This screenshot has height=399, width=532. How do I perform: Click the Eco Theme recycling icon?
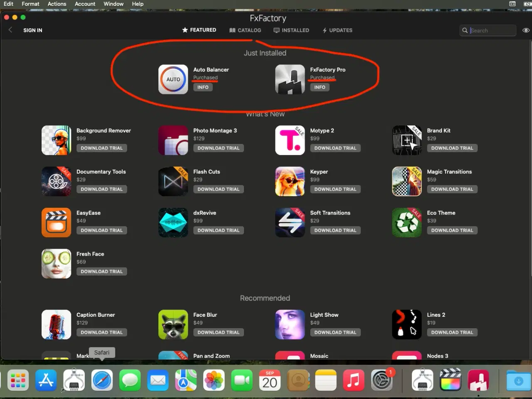coord(406,222)
